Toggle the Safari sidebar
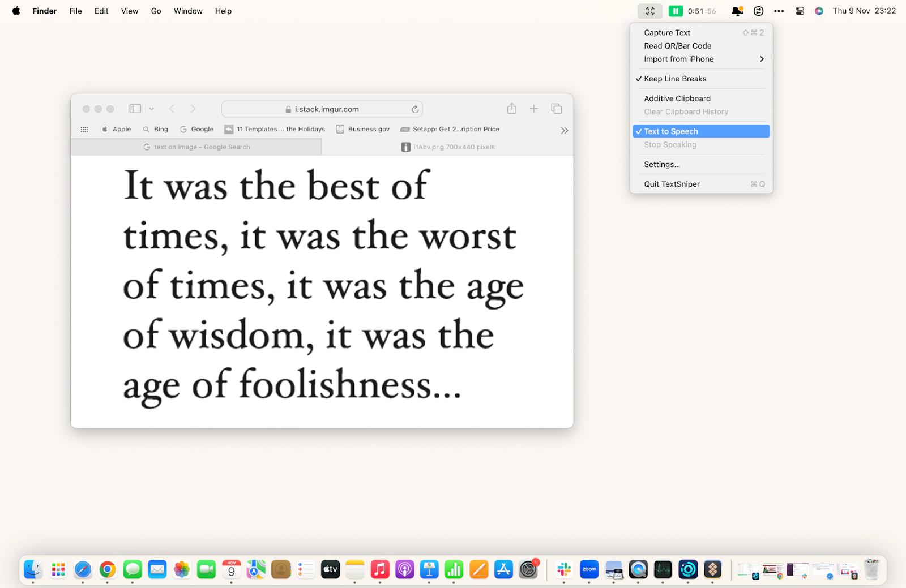The height and width of the screenshot is (588, 906). click(135, 109)
